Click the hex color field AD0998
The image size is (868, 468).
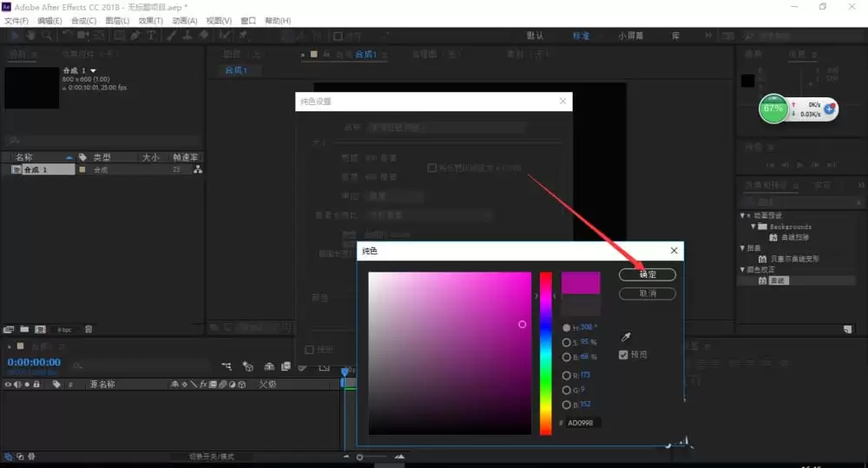point(583,423)
